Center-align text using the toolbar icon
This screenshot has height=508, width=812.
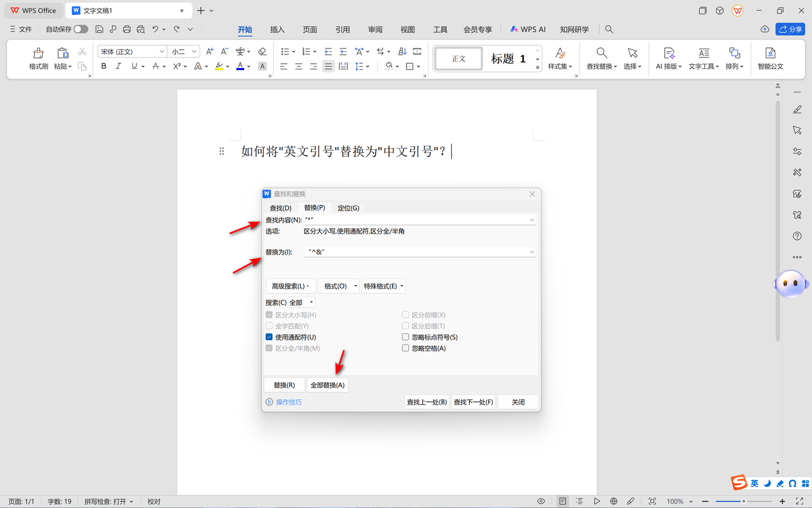tap(299, 66)
